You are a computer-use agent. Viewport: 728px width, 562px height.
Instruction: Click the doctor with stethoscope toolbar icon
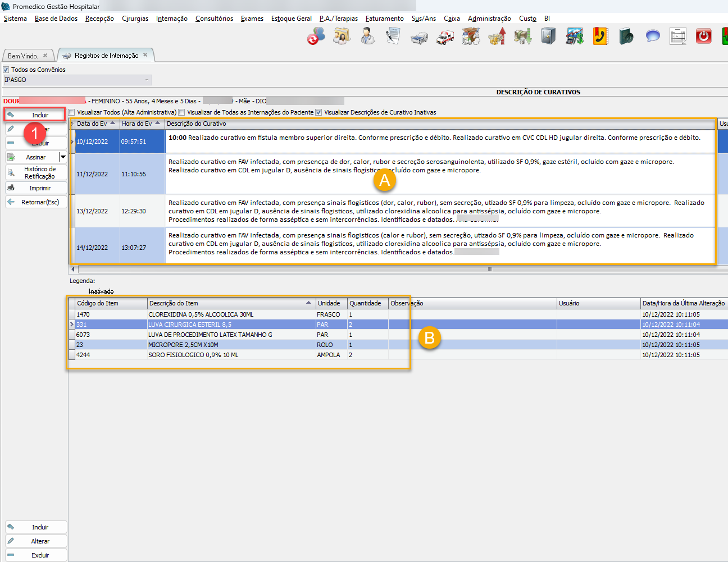tap(368, 36)
